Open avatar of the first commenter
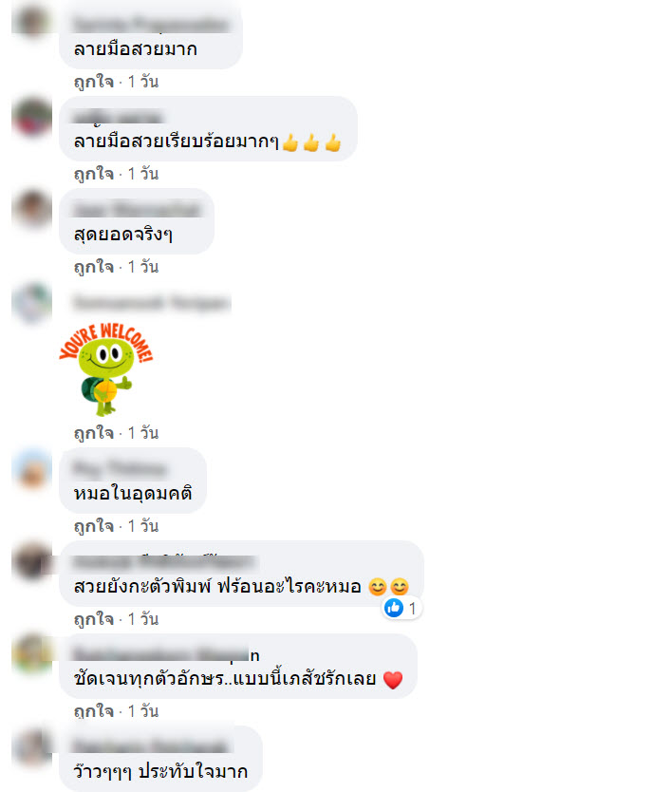Image resolution: width=672 pixels, height=792 pixels. [x=32, y=20]
